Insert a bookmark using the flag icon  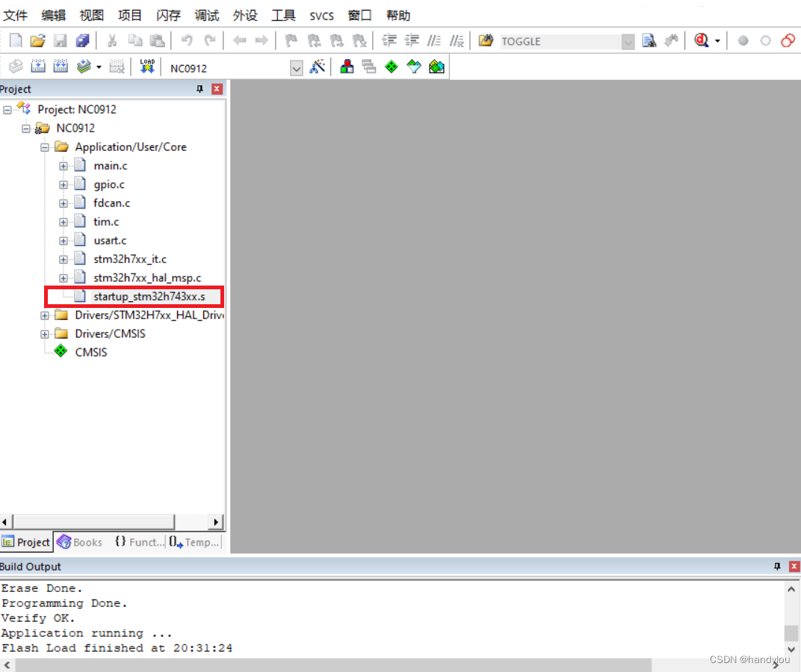click(291, 41)
